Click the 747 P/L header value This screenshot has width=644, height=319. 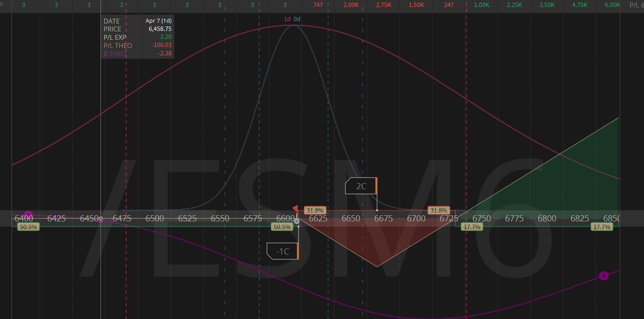tap(318, 5)
